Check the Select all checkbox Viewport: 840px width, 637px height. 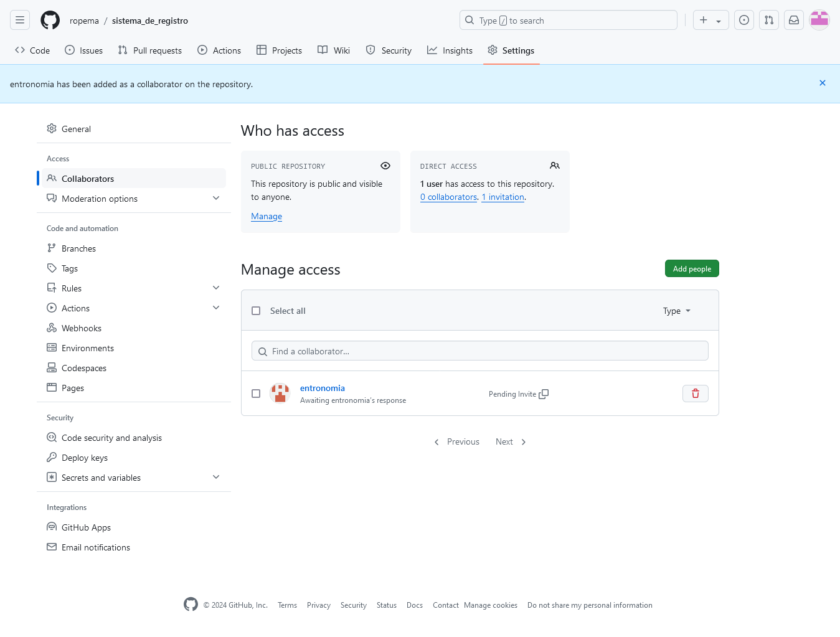coord(256,311)
